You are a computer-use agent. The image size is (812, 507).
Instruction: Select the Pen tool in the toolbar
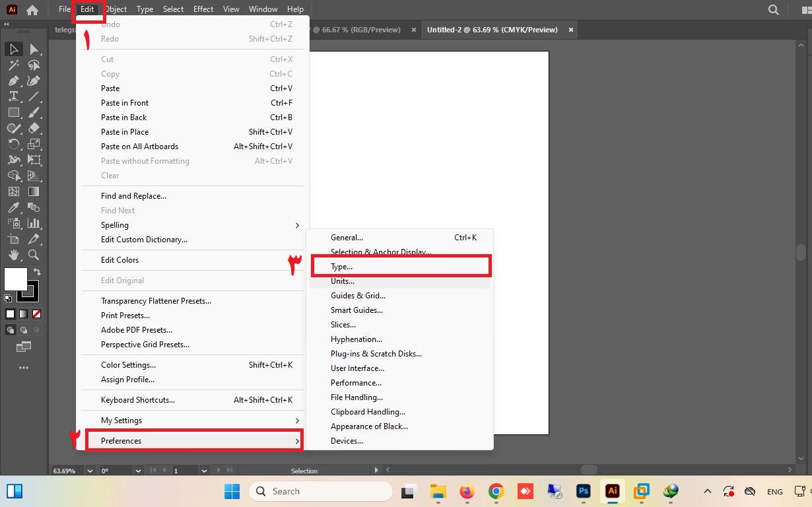point(13,81)
